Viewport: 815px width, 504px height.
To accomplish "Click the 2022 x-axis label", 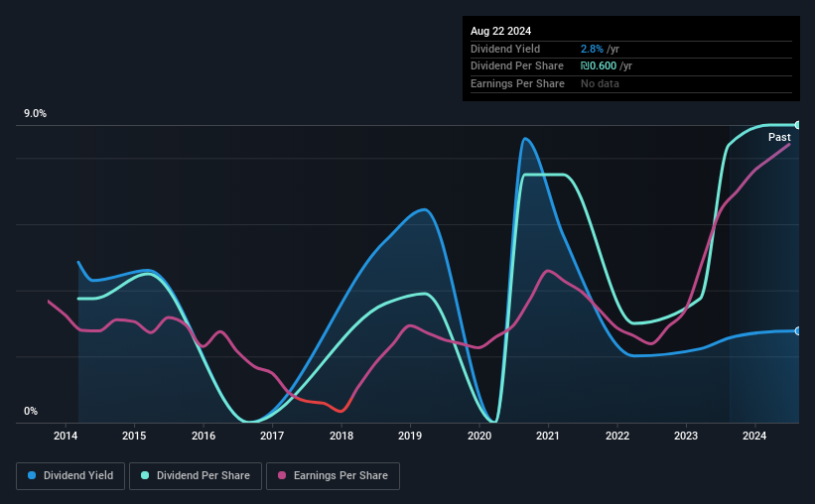I will click(617, 436).
